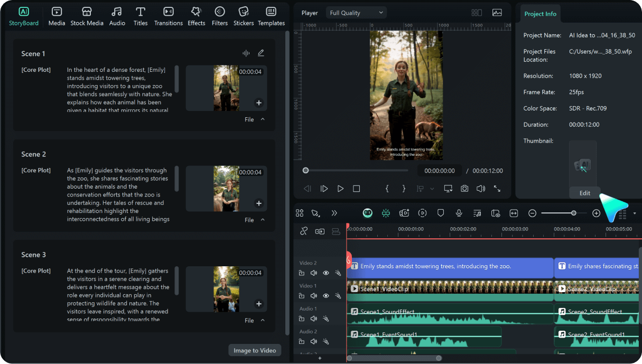Screen dimensions: 642x364
Task: Click the thumbnail Edit button
Action: [x=584, y=193]
